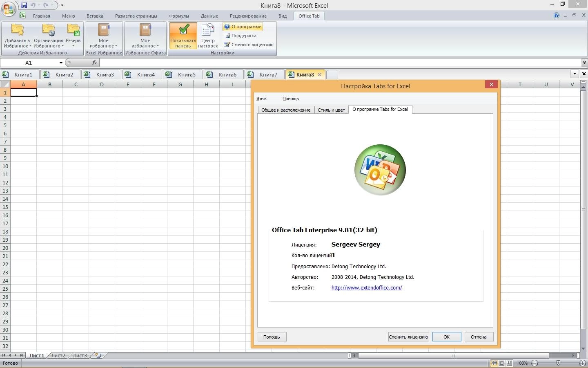Switch to Главная ribbon tab
Viewport: 588px width, 368px height.
[x=42, y=16]
